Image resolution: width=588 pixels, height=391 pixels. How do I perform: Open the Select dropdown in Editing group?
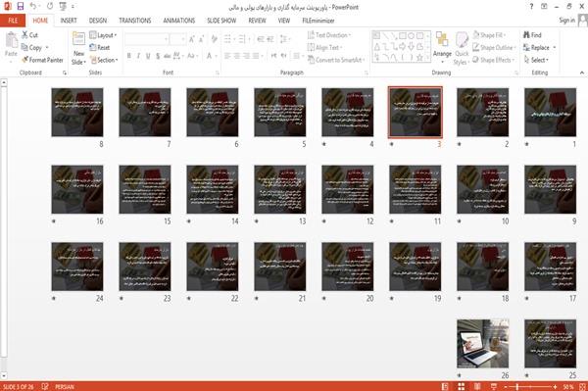[x=536, y=60]
